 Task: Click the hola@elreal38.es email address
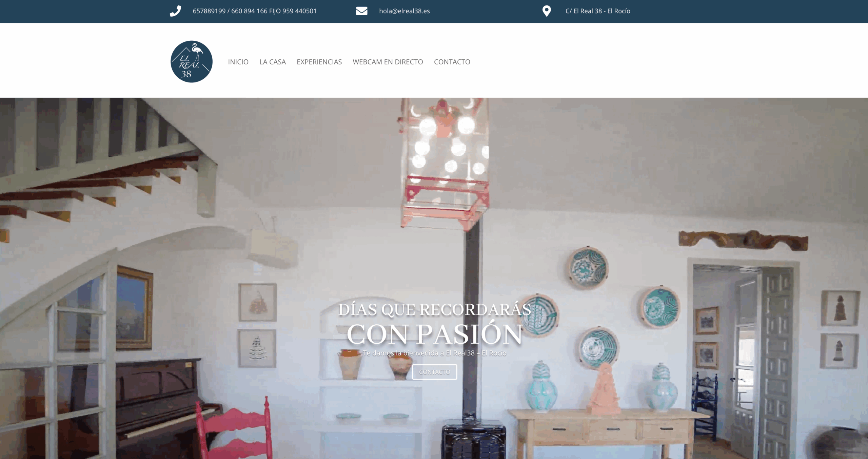click(x=405, y=11)
